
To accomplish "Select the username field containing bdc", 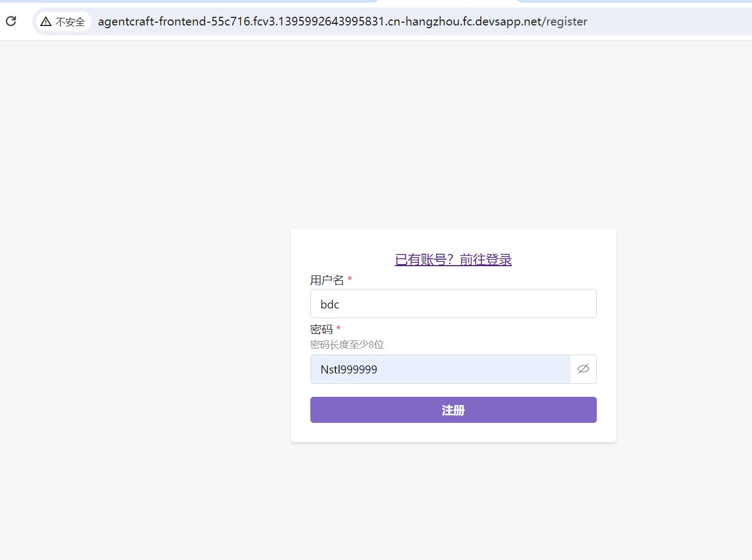I will click(453, 304).
